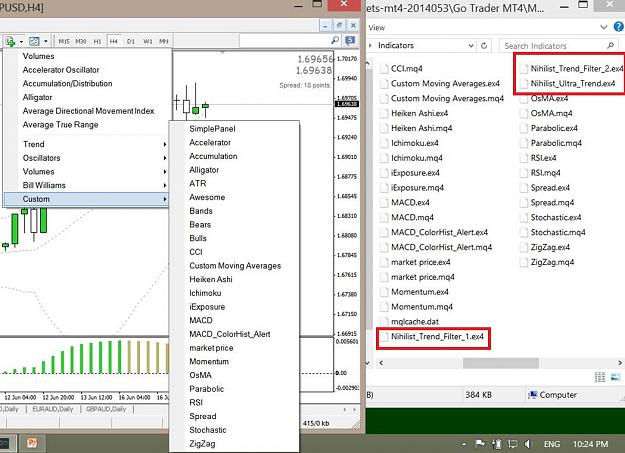Open Action Center flag icon in tray
This screenshot has height=453, width=625.
480,444
